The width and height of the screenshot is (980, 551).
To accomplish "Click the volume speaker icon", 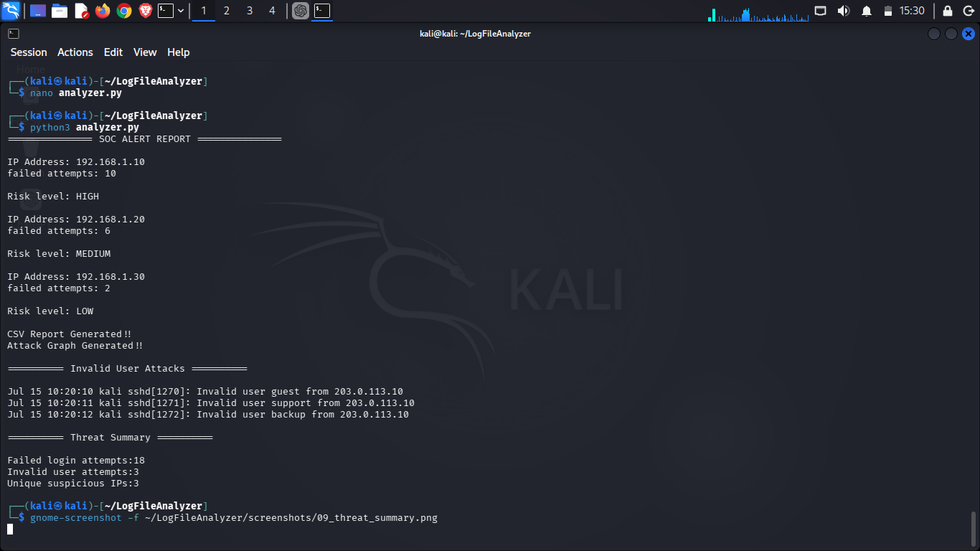I will point(844,11).
